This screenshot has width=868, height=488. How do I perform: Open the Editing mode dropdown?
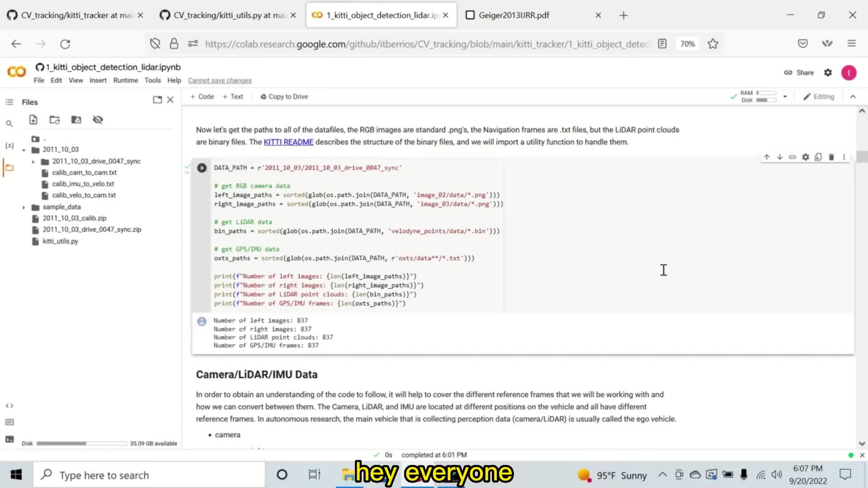[x=819, y=97]
